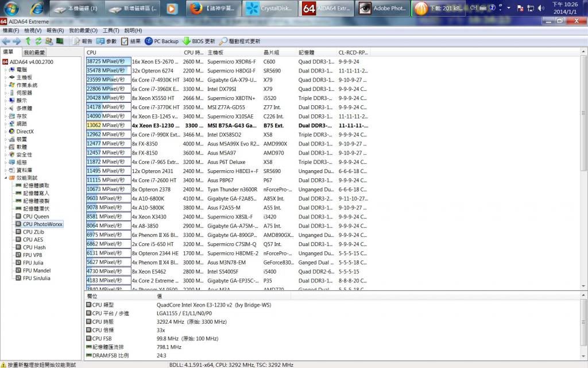Image resolution: width=588 pixels, height=368 pixels.
Task: Open the 報告 report wizard toolbar button
Action: coord(83,41)
